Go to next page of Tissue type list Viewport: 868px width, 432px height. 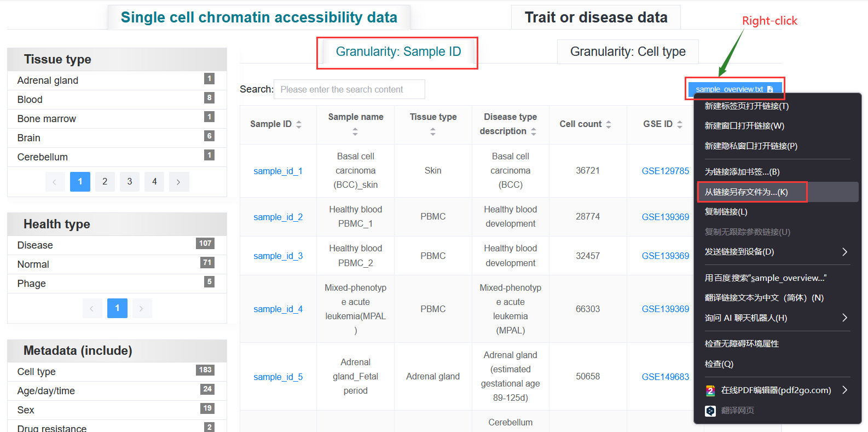click(178, 182)
